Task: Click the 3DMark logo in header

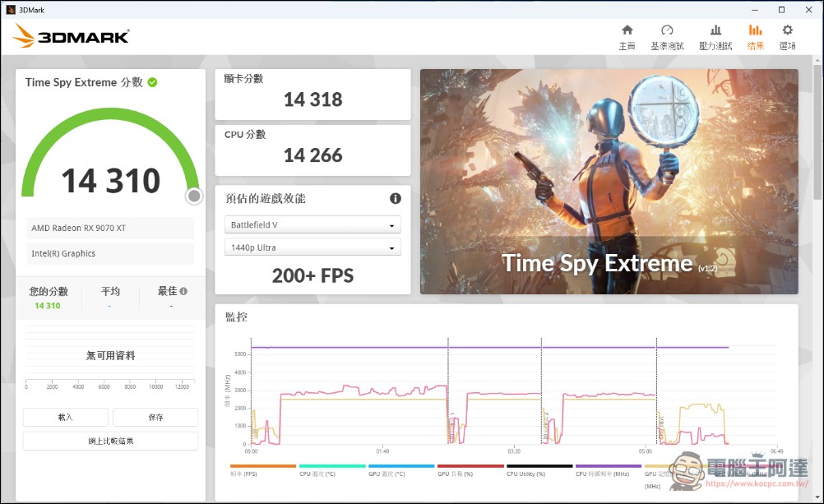Action: [x=71, y=36]
